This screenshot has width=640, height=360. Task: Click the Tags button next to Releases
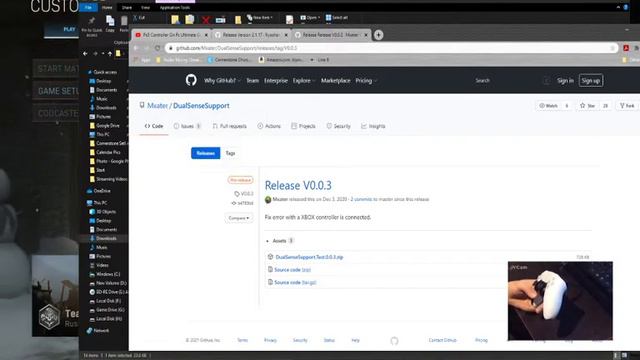[230, 153]
